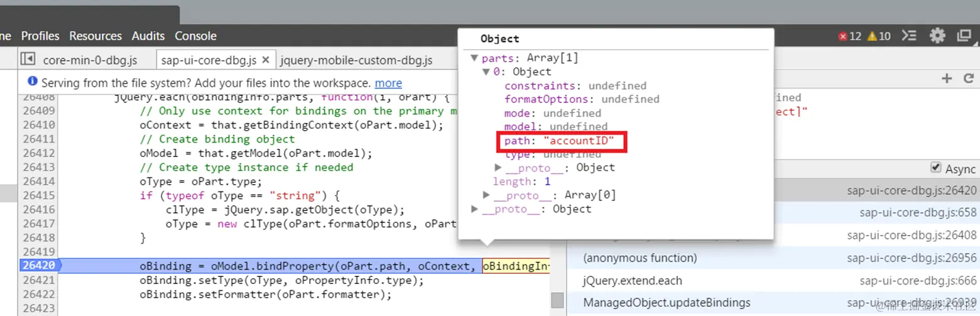The image size is (980, 316).
Task: Set breakpoint at line number 26421
Action: point(39,280)
